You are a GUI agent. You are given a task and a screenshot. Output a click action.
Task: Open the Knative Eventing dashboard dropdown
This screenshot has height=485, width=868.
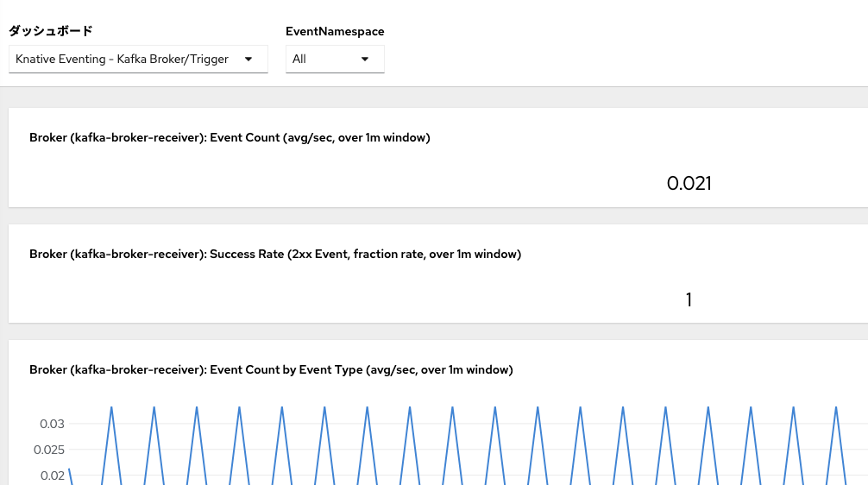coord(138,60)
